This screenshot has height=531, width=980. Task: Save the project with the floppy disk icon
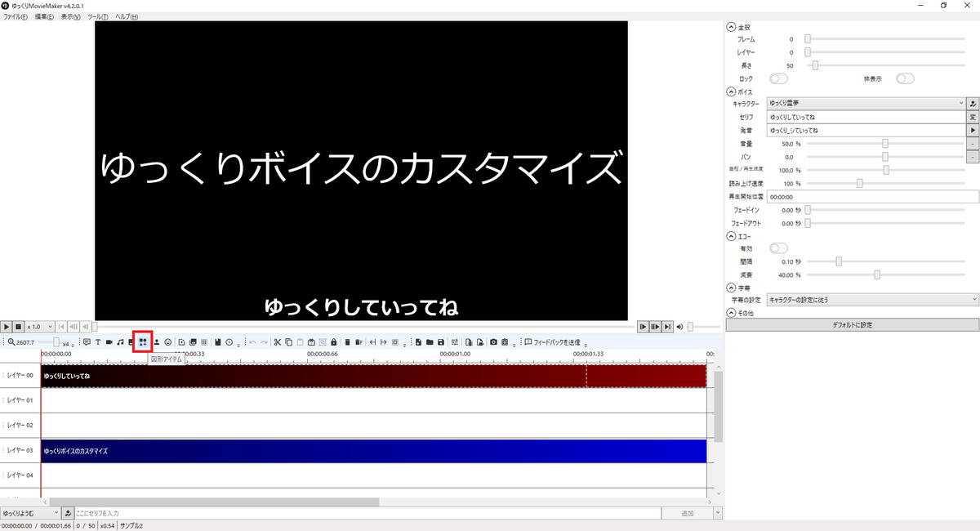point(440,341)
